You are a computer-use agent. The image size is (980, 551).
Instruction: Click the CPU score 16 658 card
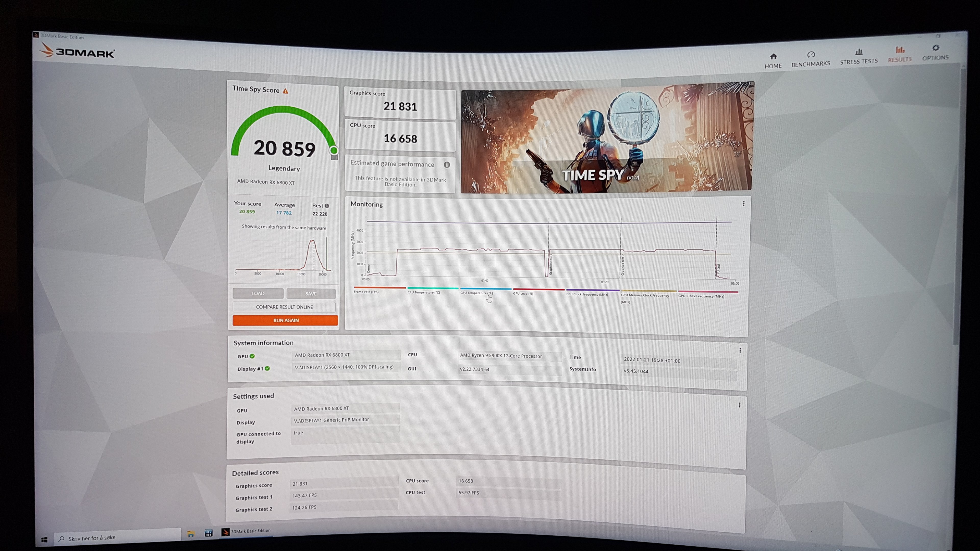(x=400, y=135)
